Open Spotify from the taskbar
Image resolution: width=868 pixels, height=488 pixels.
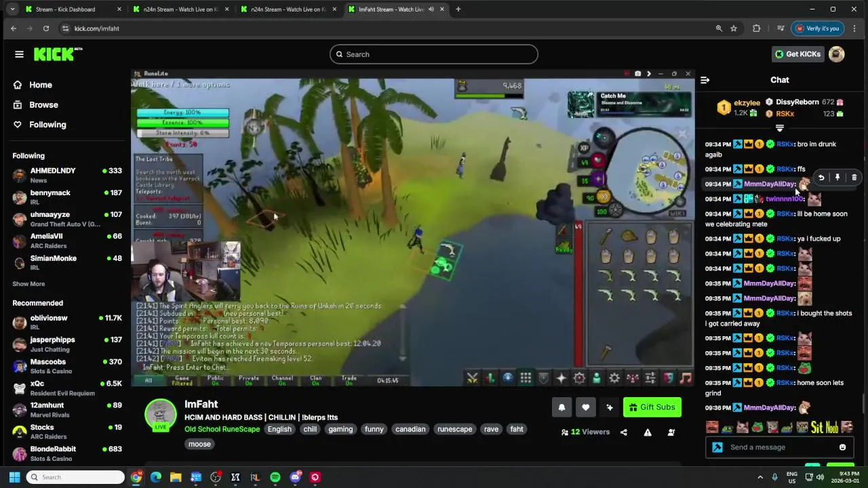point(275,477)
